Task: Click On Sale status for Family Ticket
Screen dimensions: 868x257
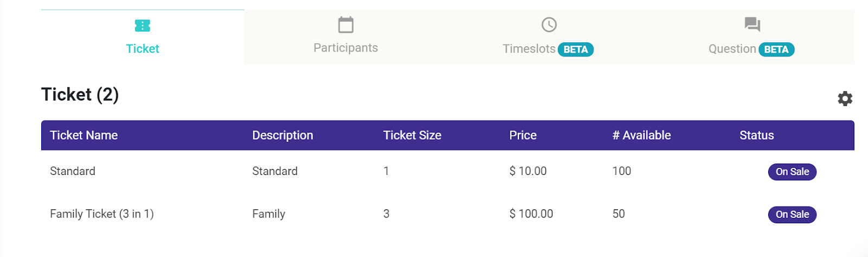Action: click(x=792, y=215)
